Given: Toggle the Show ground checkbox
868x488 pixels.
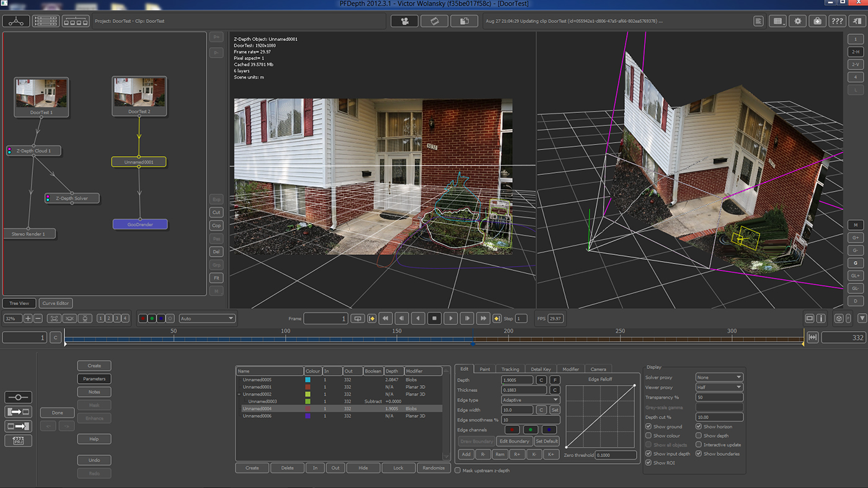Looking at the screenshot, I should point(649,427).
